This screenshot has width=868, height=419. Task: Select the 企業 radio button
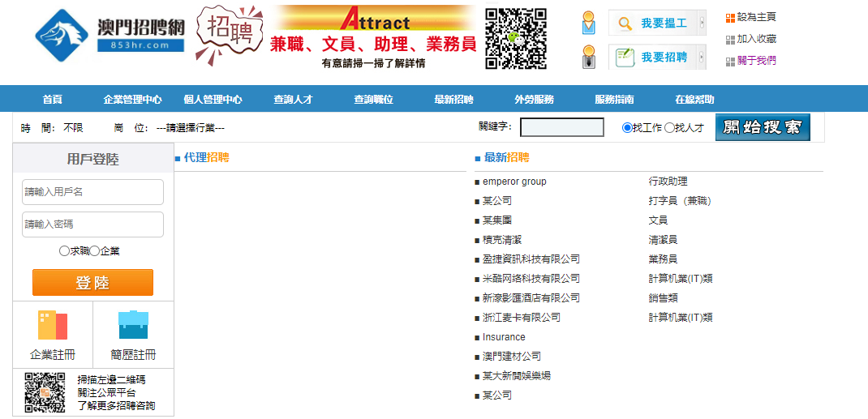[95, 251]
